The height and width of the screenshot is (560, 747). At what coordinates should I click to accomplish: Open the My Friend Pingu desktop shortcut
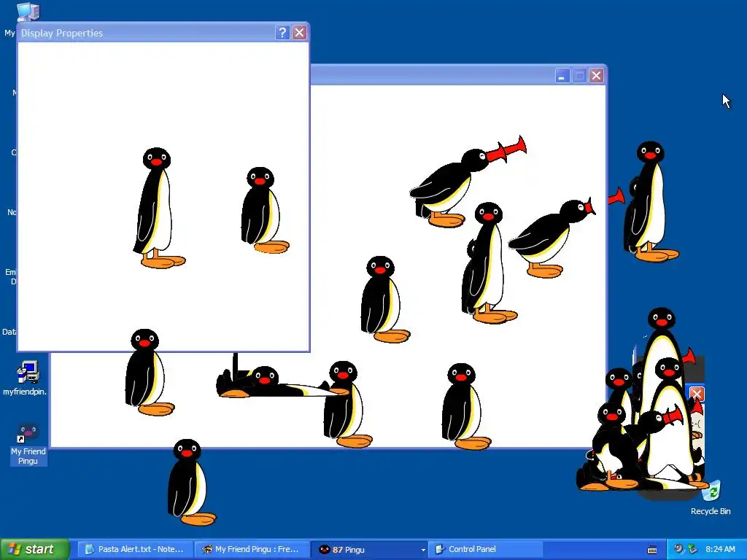(x=28, y=443)
